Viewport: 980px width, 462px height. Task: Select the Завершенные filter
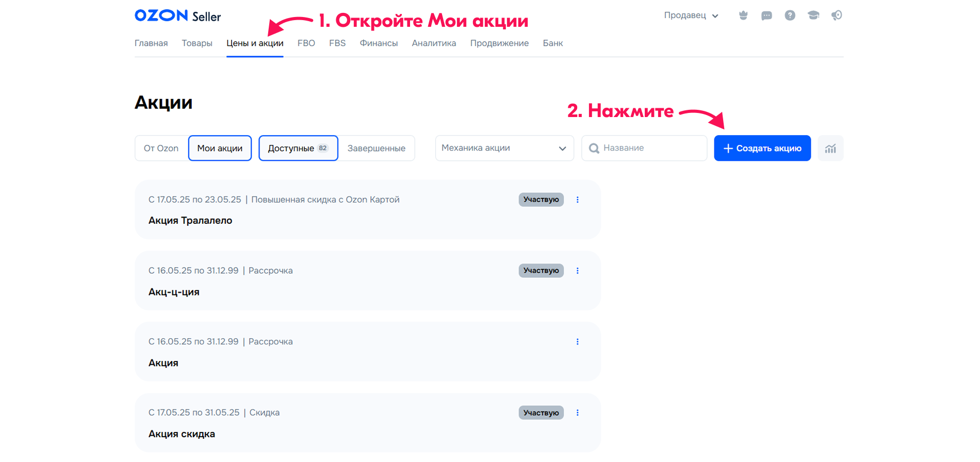[377, 148]
